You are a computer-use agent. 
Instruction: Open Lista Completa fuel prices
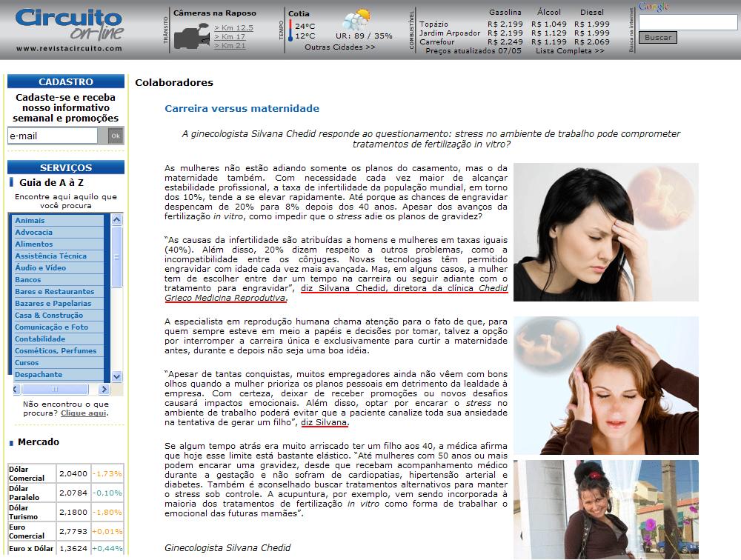pos(569,51)
